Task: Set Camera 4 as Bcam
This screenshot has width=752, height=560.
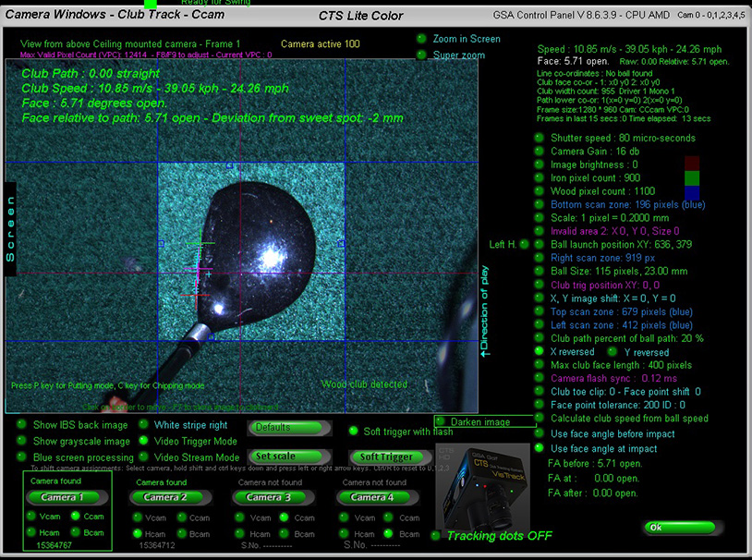Action: 388,533
